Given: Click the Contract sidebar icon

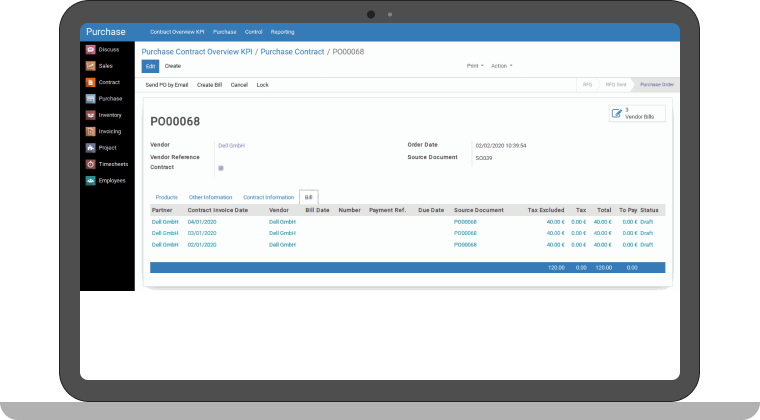Looking at the screenshot, I should point(91,82).
